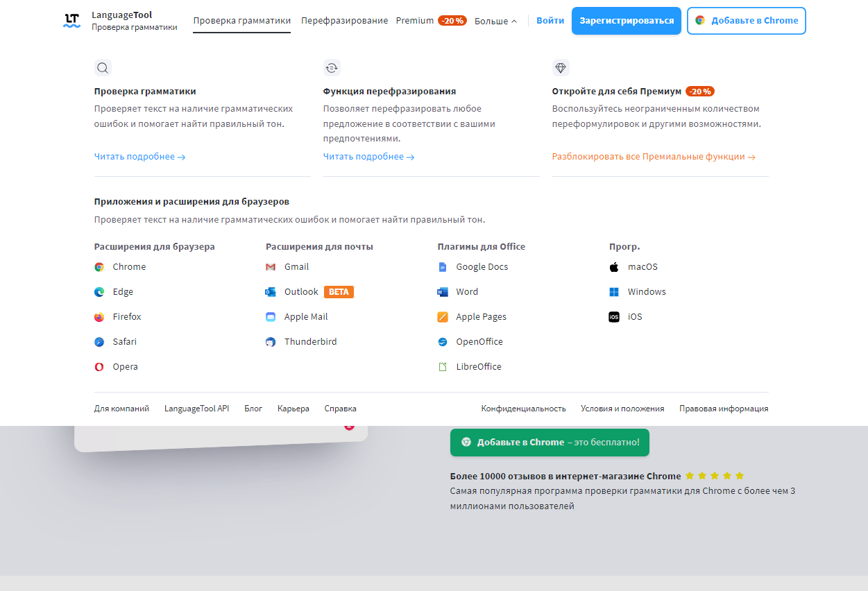This screenshot has height=591, width=868.
Task: Click the Chrome browser icon in extensions list
Action: pos(99,267)
